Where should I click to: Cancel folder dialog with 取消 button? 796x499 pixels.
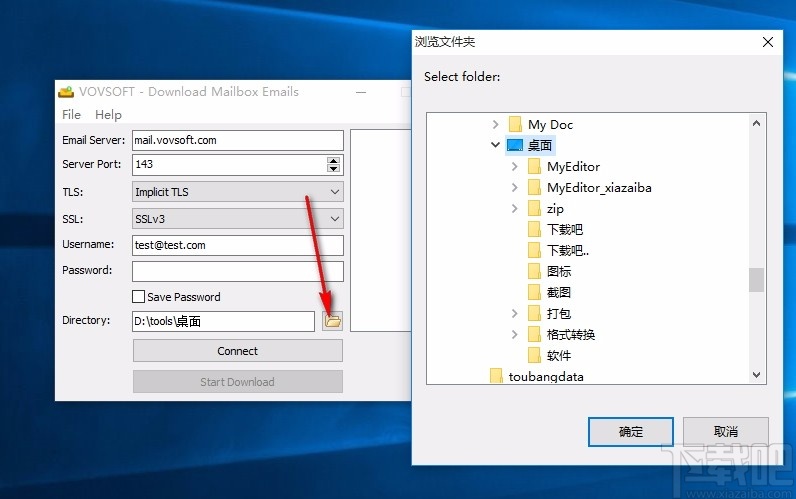(x=725, y=432)
